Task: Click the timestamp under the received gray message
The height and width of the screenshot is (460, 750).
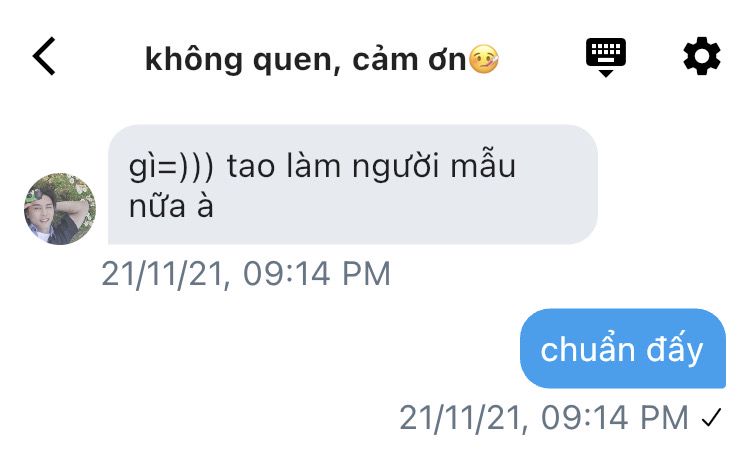Action: (246, 274)
